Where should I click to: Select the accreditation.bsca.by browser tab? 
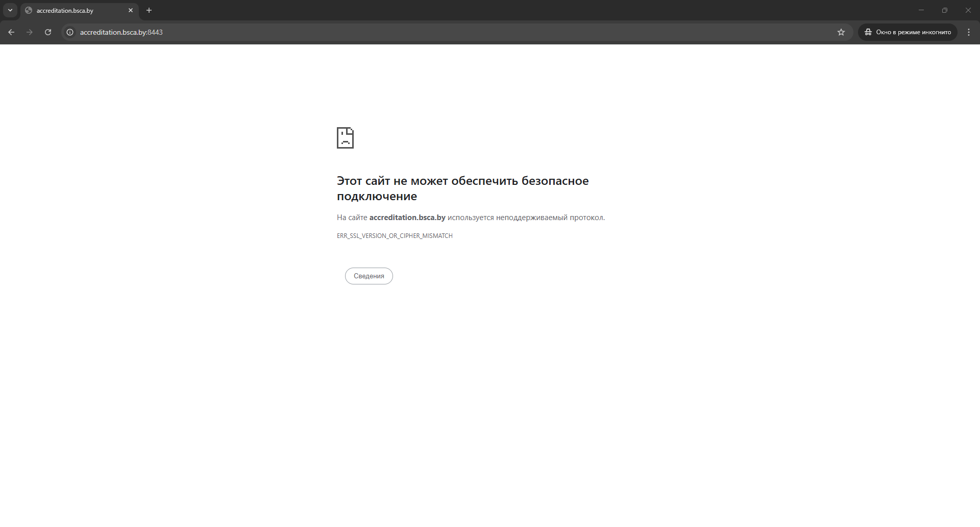click(x=71, y=11)
